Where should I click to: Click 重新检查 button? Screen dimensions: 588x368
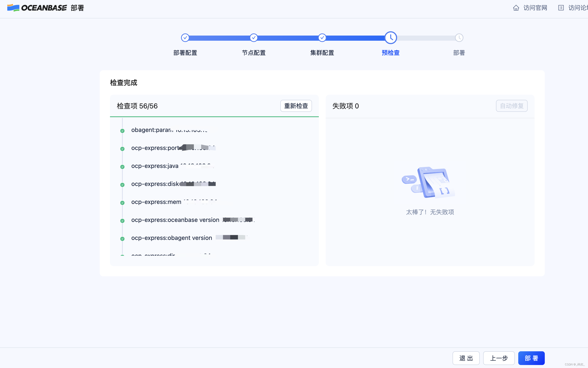point(296,106)
